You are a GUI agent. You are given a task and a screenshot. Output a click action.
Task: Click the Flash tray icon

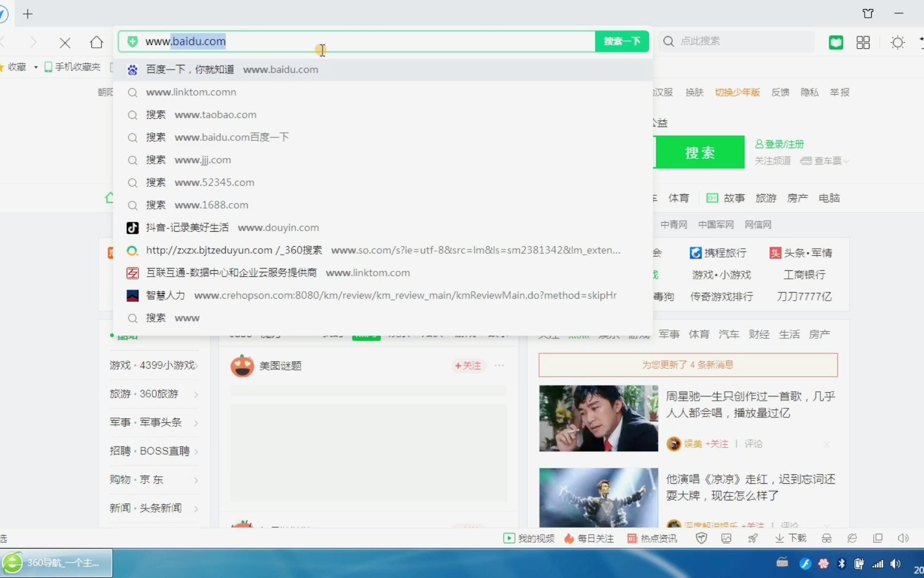tap(805, 564)
